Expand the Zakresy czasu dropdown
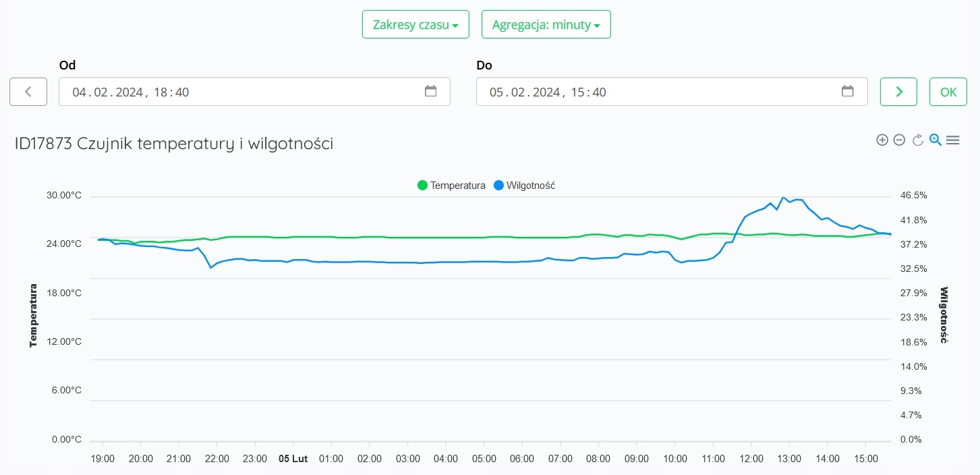This screenshot has width=980, height=475. 415,25
